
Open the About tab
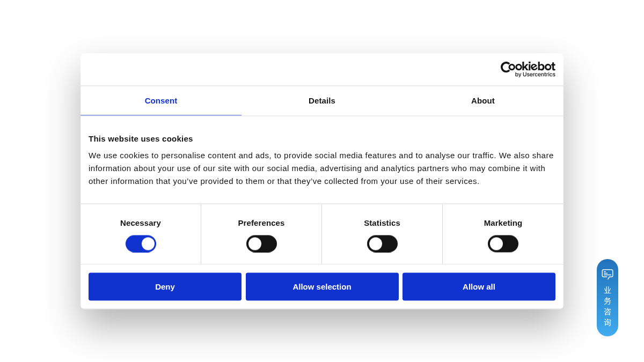[x=483, y=101]
